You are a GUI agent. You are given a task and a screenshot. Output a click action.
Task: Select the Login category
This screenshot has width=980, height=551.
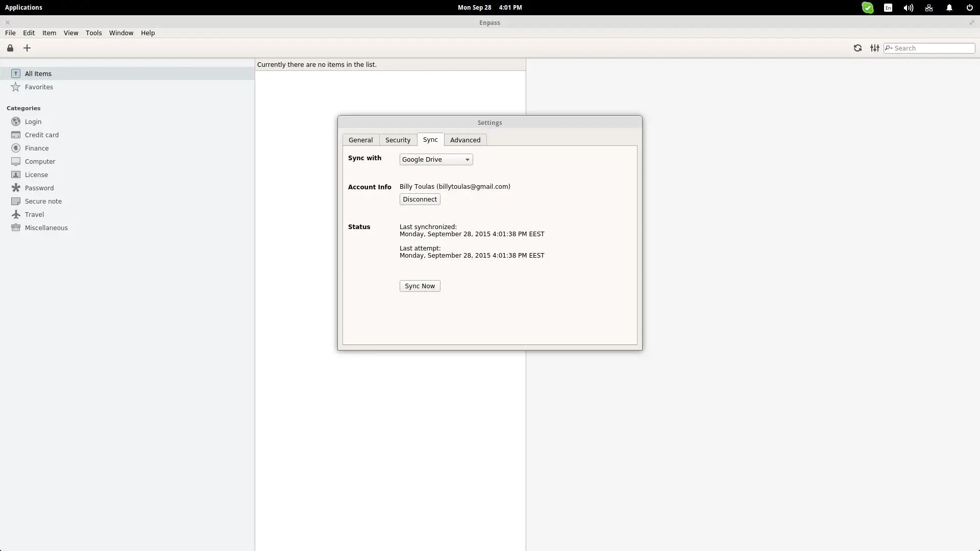[128, 121]
